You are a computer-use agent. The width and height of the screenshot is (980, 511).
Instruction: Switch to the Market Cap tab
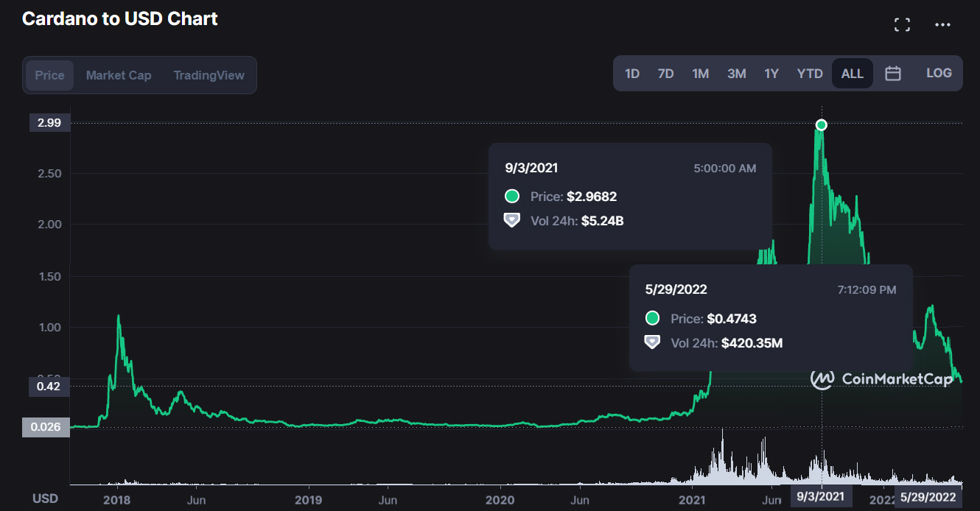point(119,75)
